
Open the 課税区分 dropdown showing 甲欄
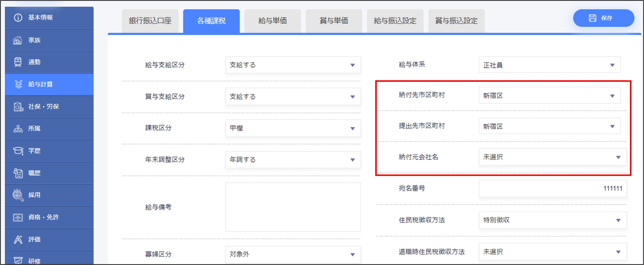(293, 128)
